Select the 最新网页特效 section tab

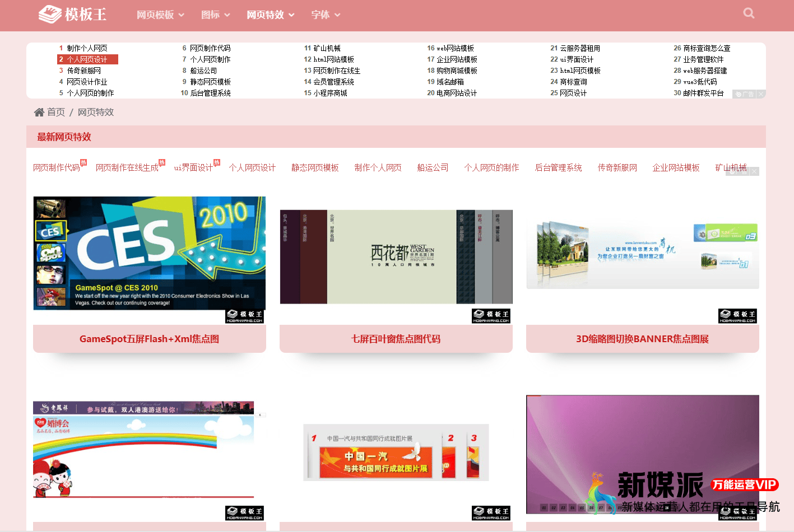pyautogui.click(x=64, y=137)
